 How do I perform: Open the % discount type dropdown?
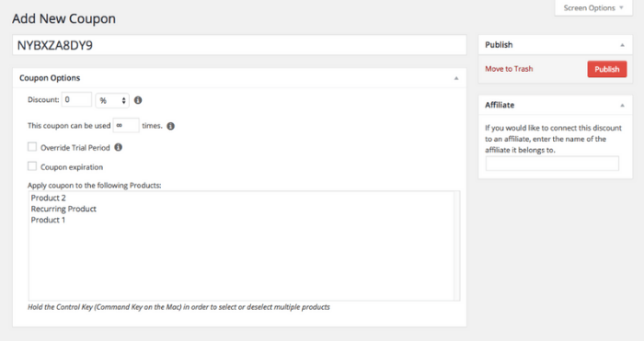[x=112, y=100]
